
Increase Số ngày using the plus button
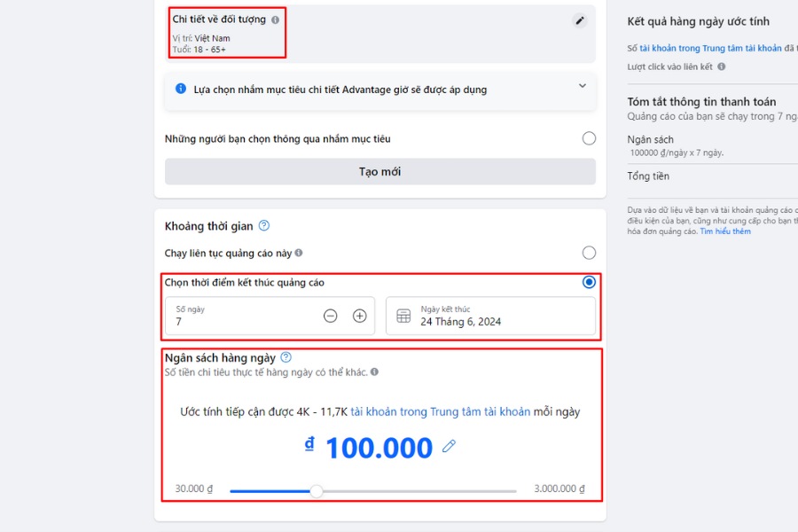click(361, 315)
